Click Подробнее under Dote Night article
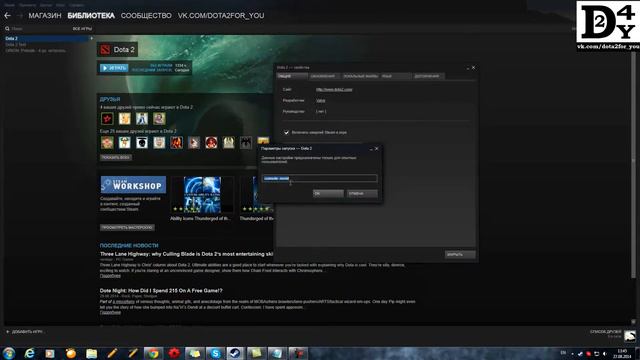This screenshot has width=640, height=360. point(110,313)
